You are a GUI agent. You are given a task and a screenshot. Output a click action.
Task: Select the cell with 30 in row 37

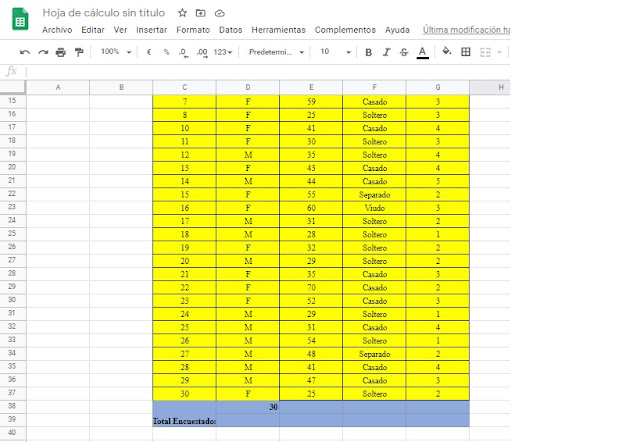point(184,394)
